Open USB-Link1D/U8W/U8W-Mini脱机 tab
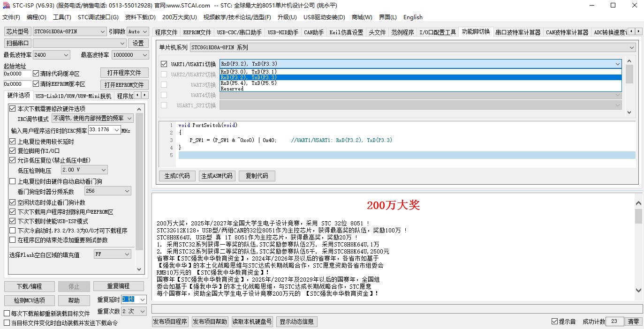The image size is (644, 329). pos(74,96)
